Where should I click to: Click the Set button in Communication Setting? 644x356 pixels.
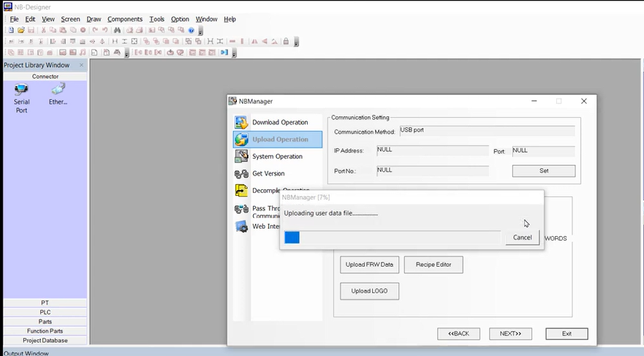pyautogui.click(x=543, y=171)
